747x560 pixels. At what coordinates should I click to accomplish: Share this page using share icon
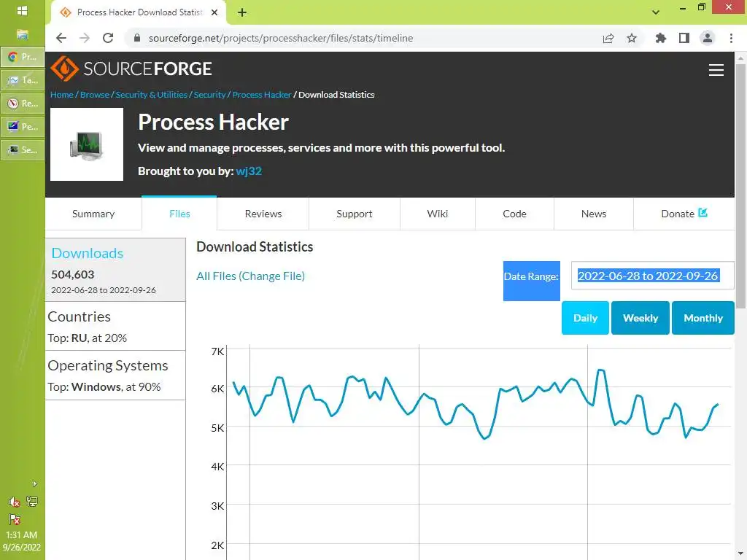(608, 38)
